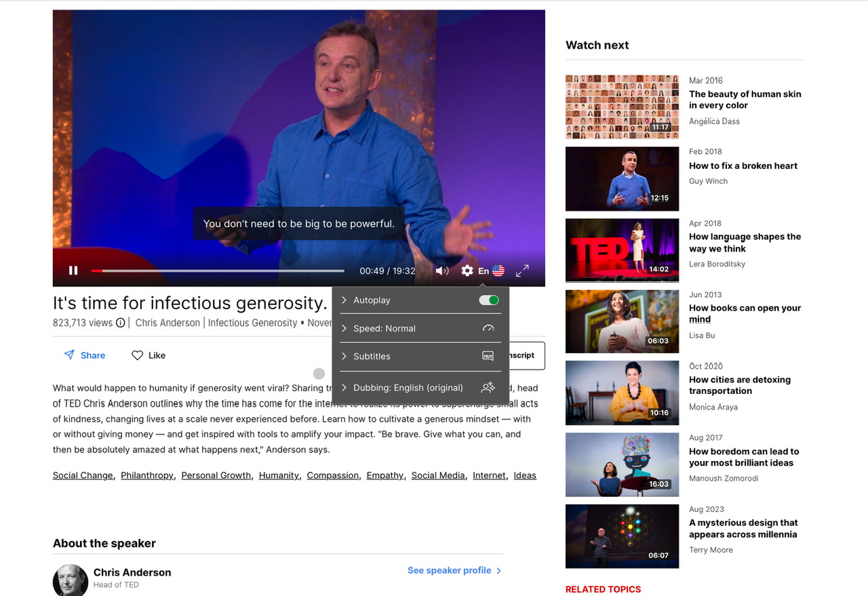The height and width of the screenshot is (596, 868).
Task: Mute audio using the speaker icon
Action: [442, 271]
